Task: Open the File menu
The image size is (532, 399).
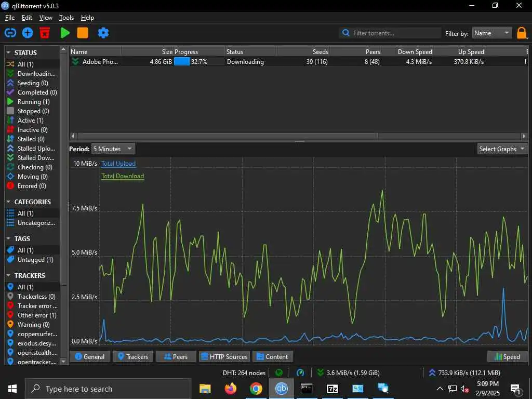Action: [10, 18]
